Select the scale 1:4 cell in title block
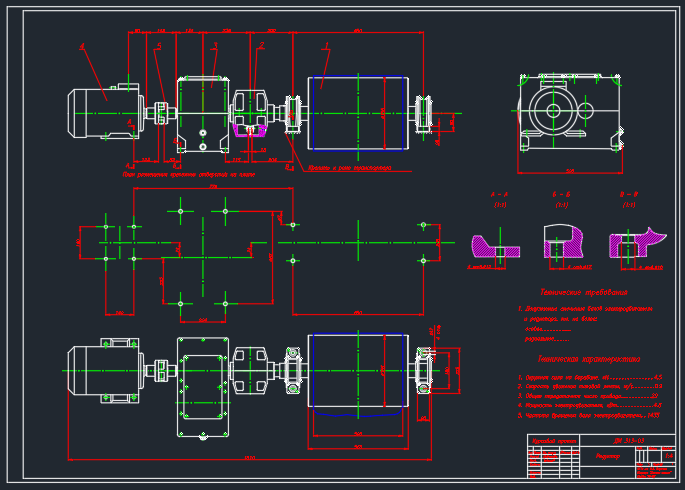The height and width of the screenshot is (490, 685). pyautogui.click(x=669, y=455)
